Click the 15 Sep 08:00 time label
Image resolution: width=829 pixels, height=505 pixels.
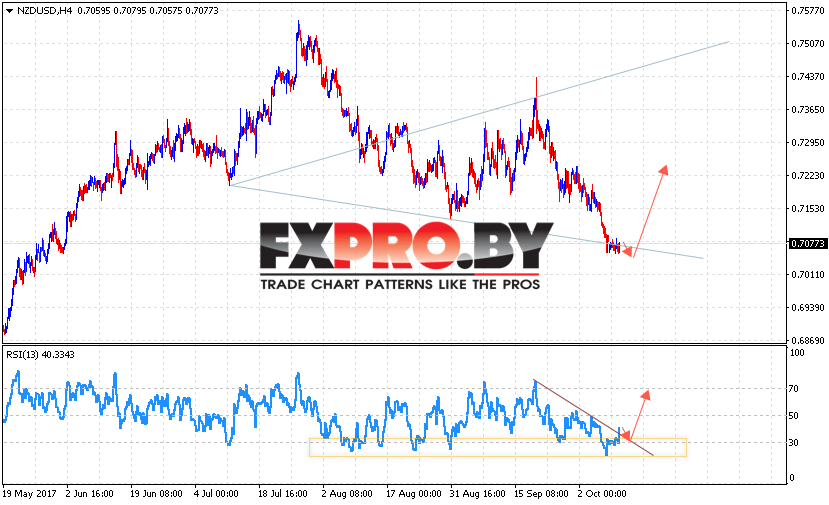[x=541, y=494]
